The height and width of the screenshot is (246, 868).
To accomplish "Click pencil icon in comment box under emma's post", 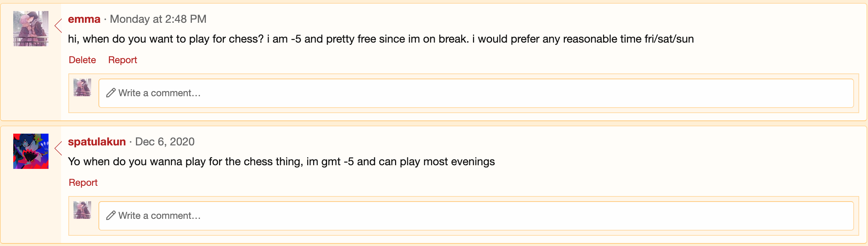I will [x=111, y=93].
